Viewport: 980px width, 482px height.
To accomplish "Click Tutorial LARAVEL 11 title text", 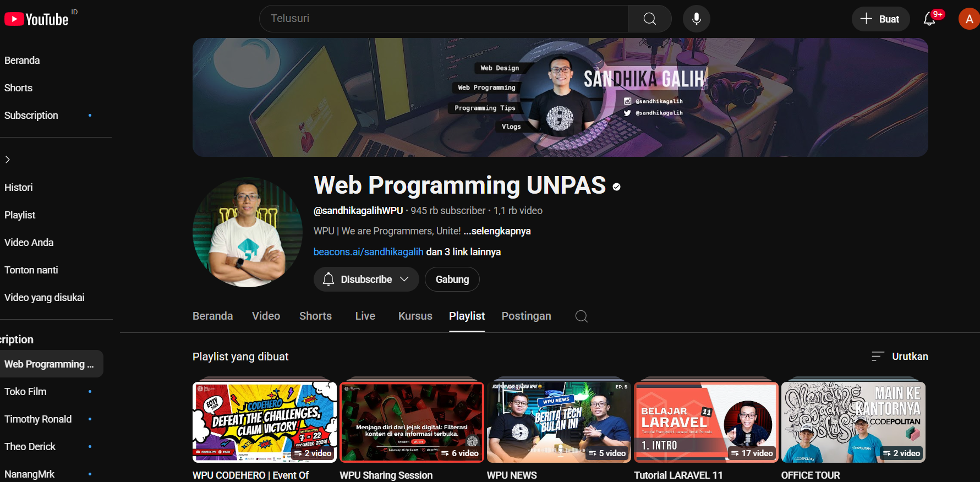I will 678,475.
